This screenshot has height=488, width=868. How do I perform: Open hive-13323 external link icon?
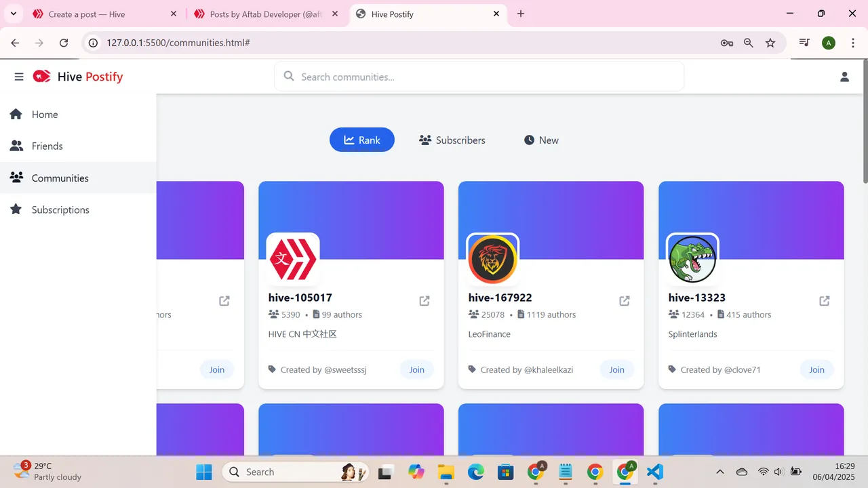[825, 300]
